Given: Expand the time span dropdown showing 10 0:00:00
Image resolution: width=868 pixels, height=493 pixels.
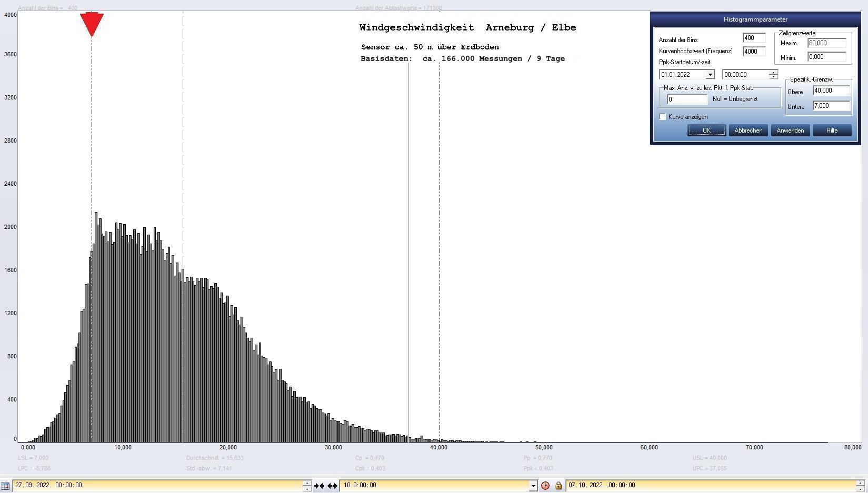Looking at the screenshot, I should 533,486.
